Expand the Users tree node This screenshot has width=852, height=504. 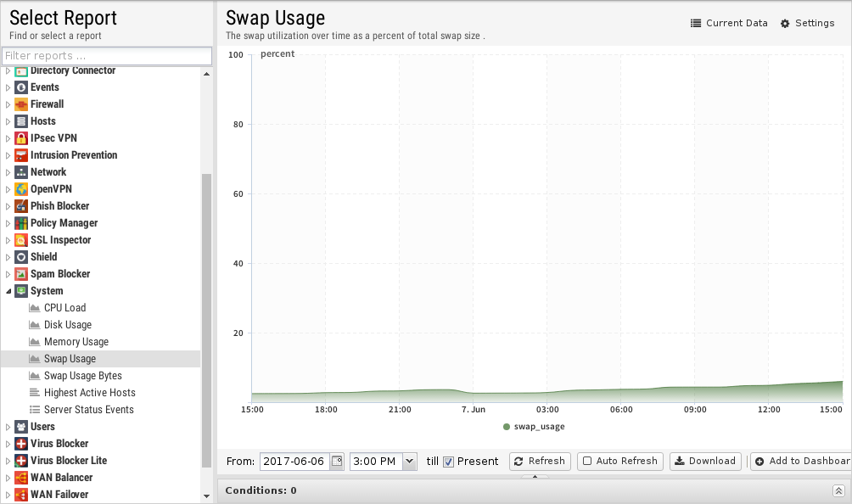click(8, 427)
